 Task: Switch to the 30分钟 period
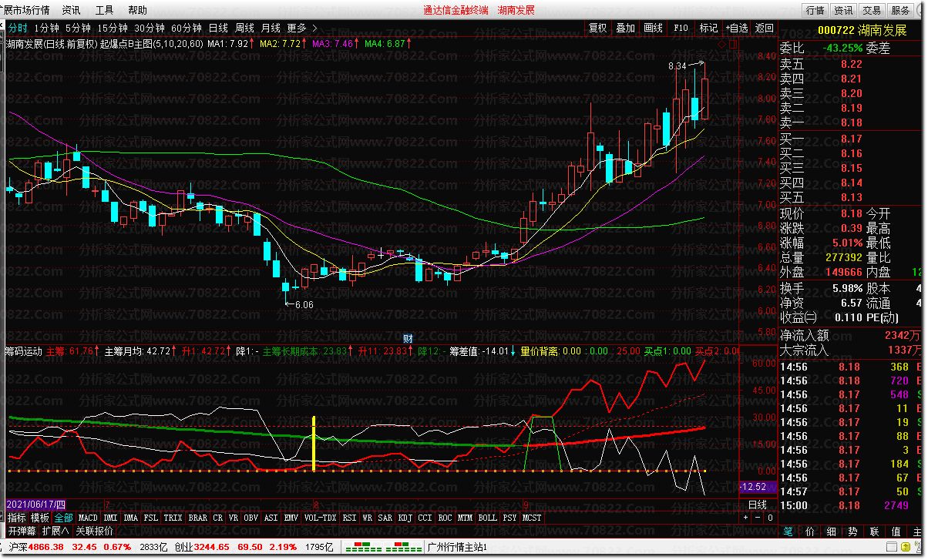pyautogui.click(x=149, y=28)
